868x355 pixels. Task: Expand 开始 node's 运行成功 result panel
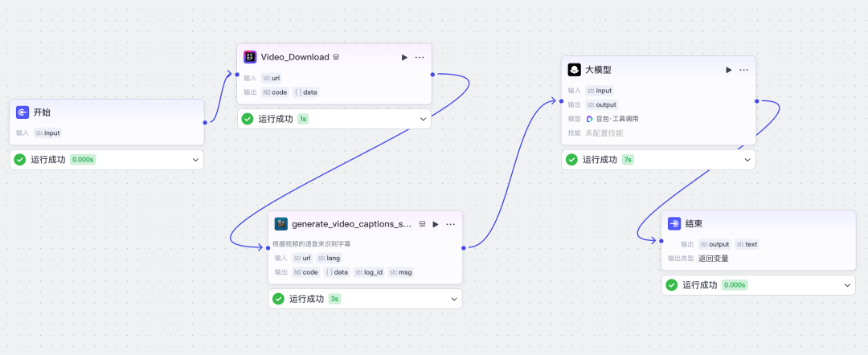click(195, 160)
